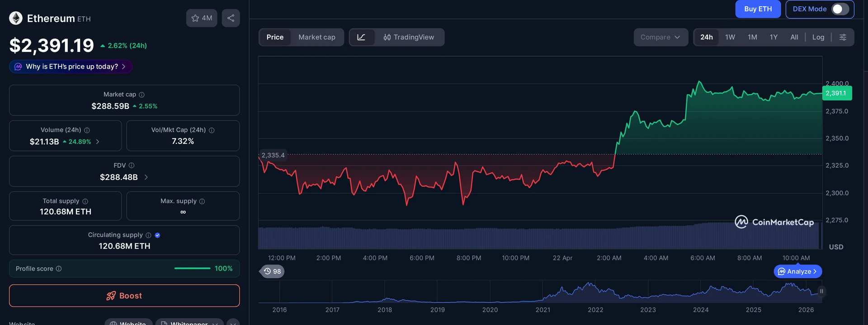Select the 24h time range
This screenshot has height=325, width=868.
point(707,37)
